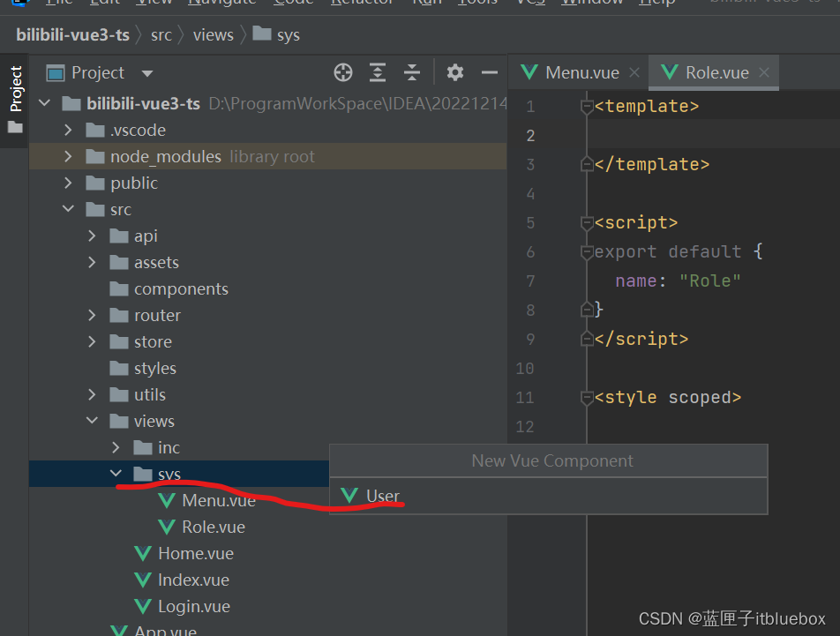
Task: Click views in the breadcrumb
Action: (x=214, y=34)
